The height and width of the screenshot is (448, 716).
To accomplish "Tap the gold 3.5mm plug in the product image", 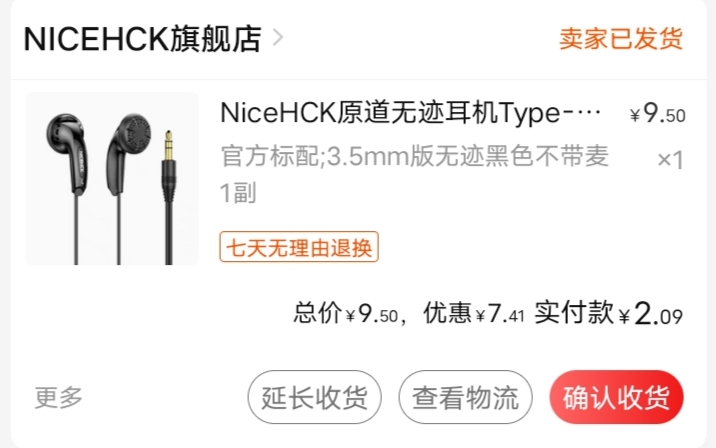I will point(168,147).
